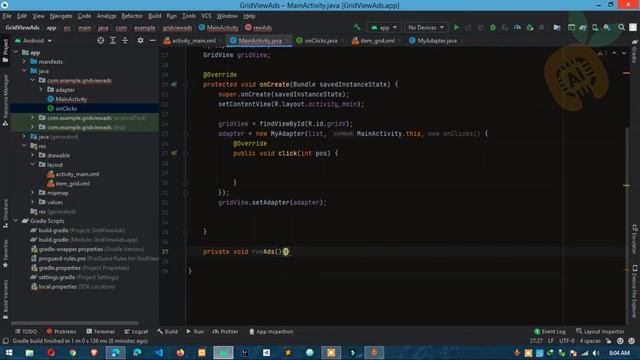The image size is (640, 360).
Task: Expand the manifests folder
Action: tap(24, 62)
